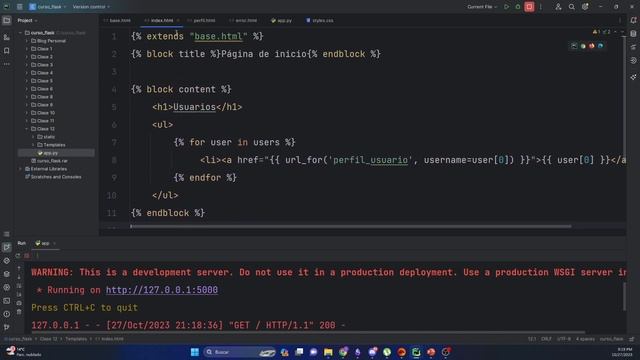Switch to the styles.css editor tab
This screenshot has height=360, width=640.
(320, 20)
